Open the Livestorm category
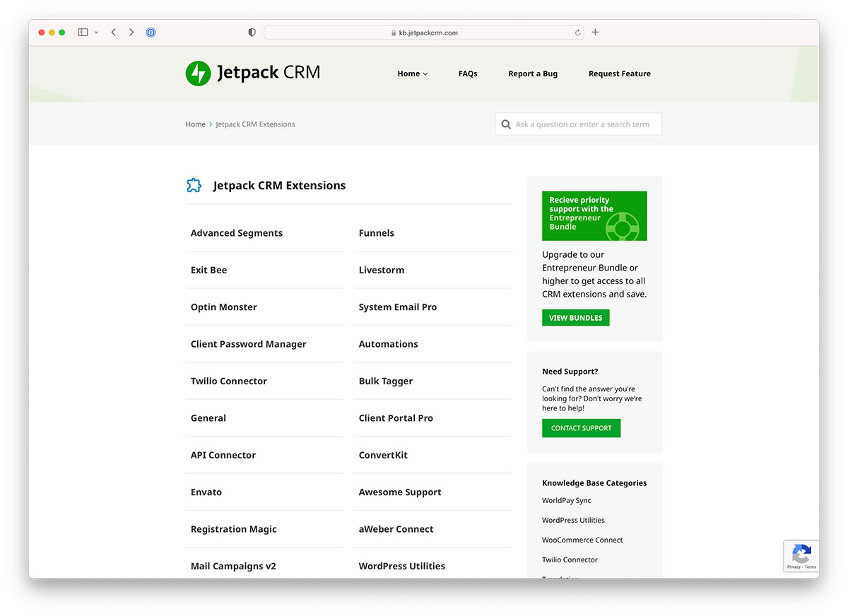848x616 pixels. tap(382, 270)
